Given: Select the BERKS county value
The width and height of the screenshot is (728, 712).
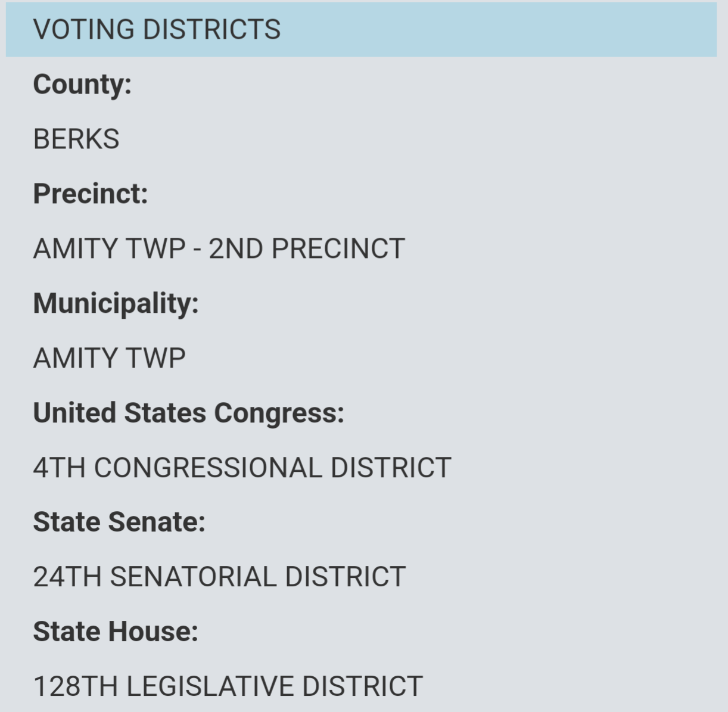Looking at the screenshot, I should tap(76, 139).
